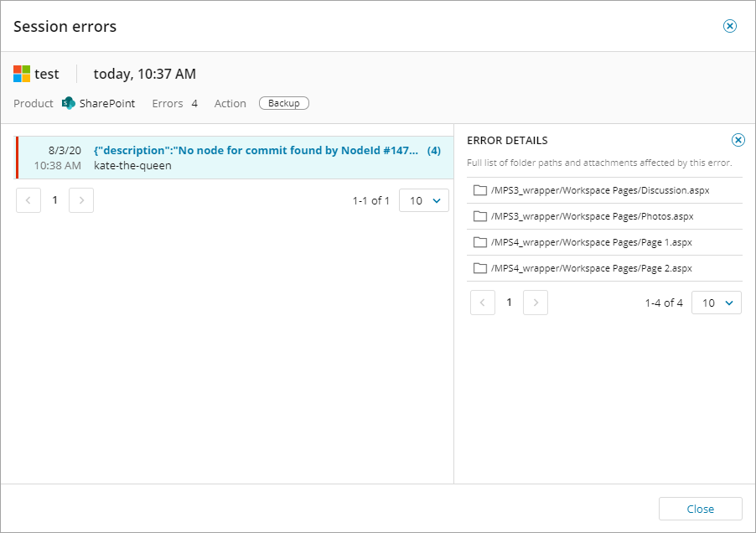756x533 pixels.
Task: Click folder icon for Discussion.aspx path
Action: click(480, 190)
